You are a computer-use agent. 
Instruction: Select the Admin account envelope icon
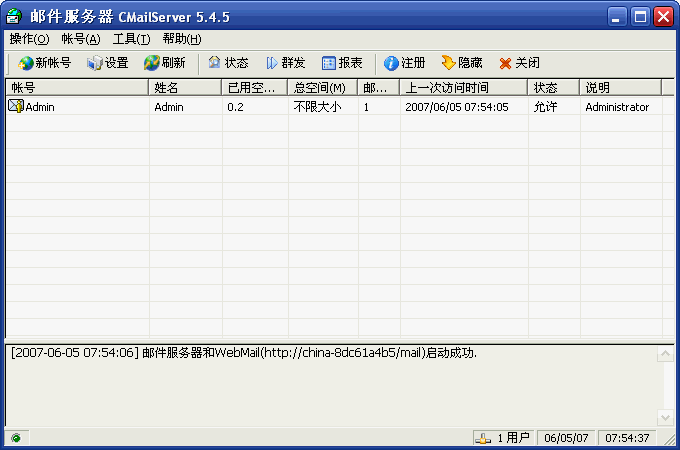click(16, 106)
